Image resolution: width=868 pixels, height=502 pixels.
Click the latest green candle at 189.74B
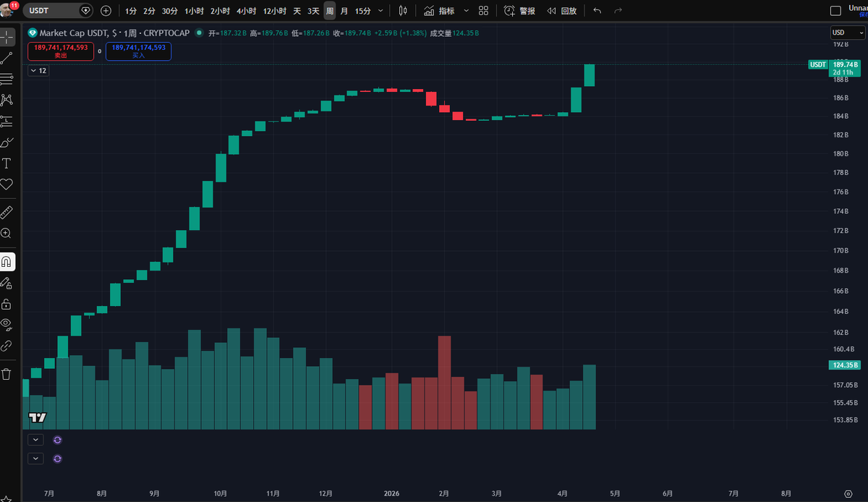click(x=590, y=75)
